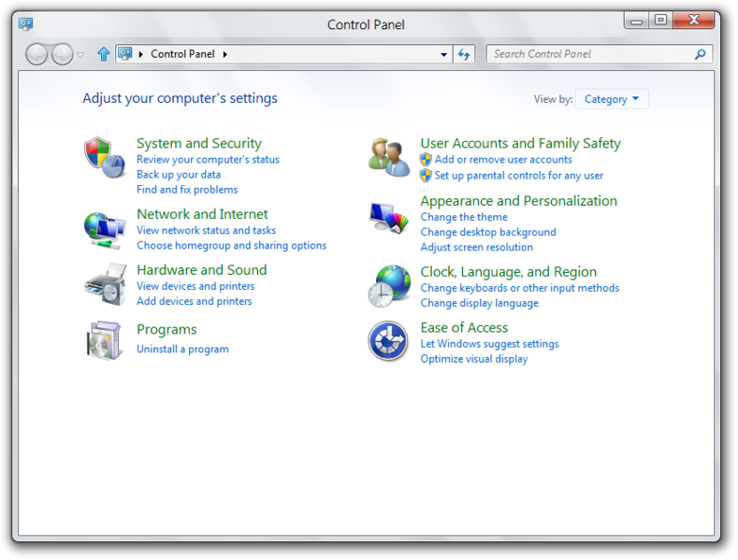Click shield icon beside parental controls link
This screenshot has height=560, width=738.
426,176
